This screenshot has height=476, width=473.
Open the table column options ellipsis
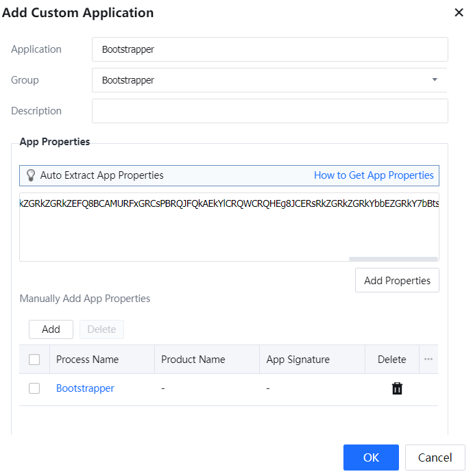pyautogui.click(x=428, y=360)
